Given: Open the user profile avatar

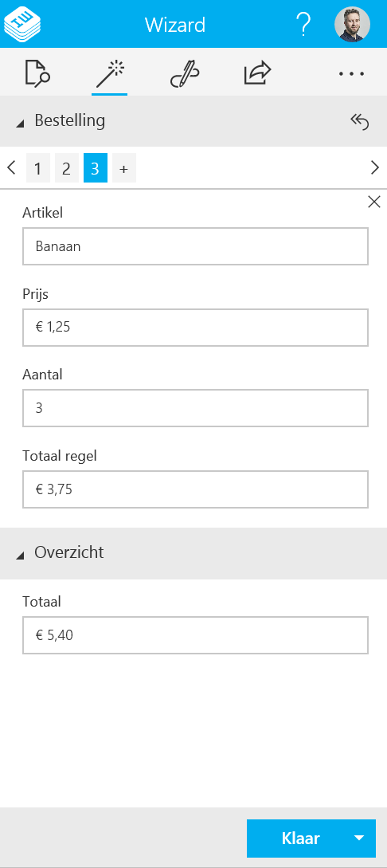Looking at the screenshot, I should pos(352,25).
